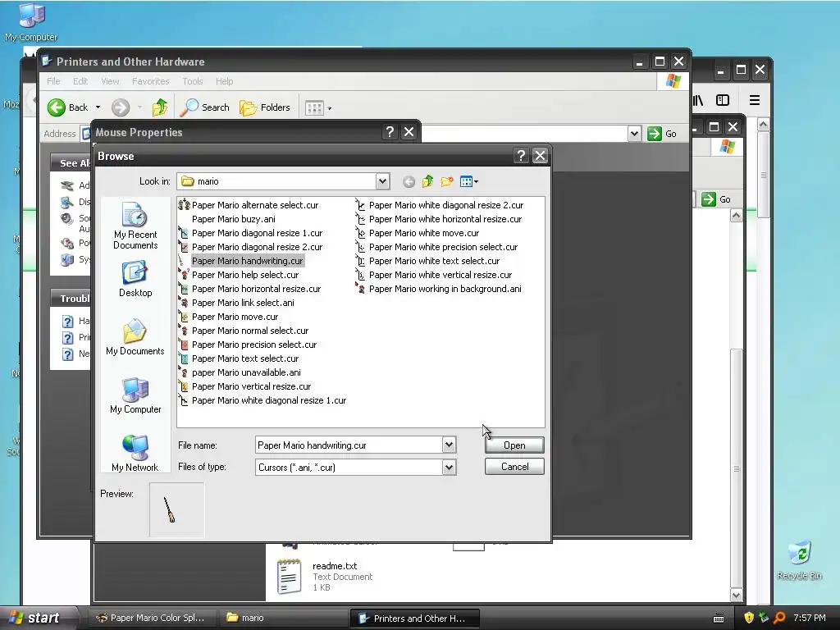Select Paper Mario diagonal resize 2.cur
840x630 pixels.
(x=251, y=247)
